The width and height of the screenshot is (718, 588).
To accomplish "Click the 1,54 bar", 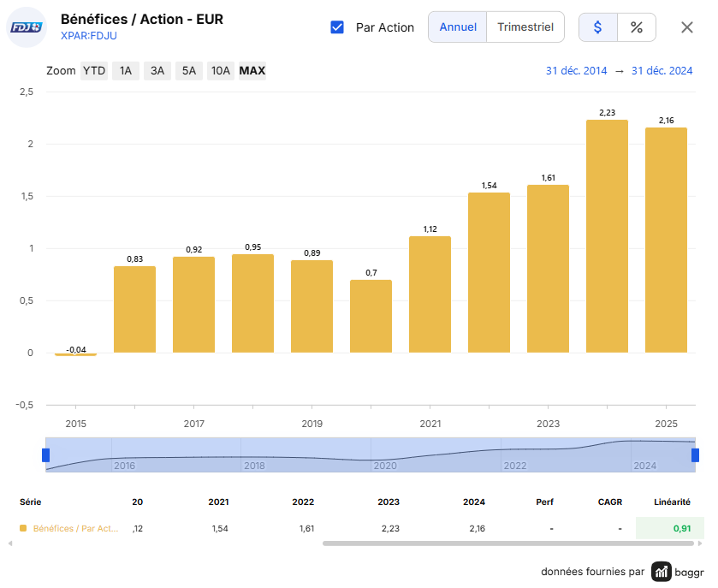I will [x=489, y=272].
